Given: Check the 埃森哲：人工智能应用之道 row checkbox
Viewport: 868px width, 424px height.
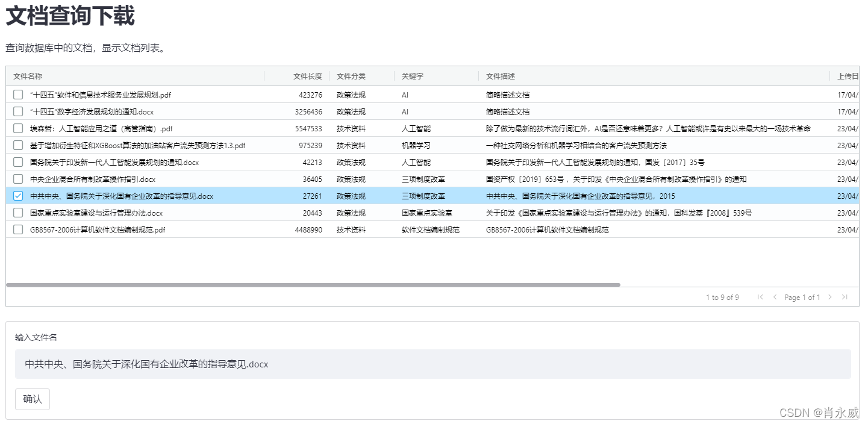Looking at the screenshot, I should click(17, 128).
